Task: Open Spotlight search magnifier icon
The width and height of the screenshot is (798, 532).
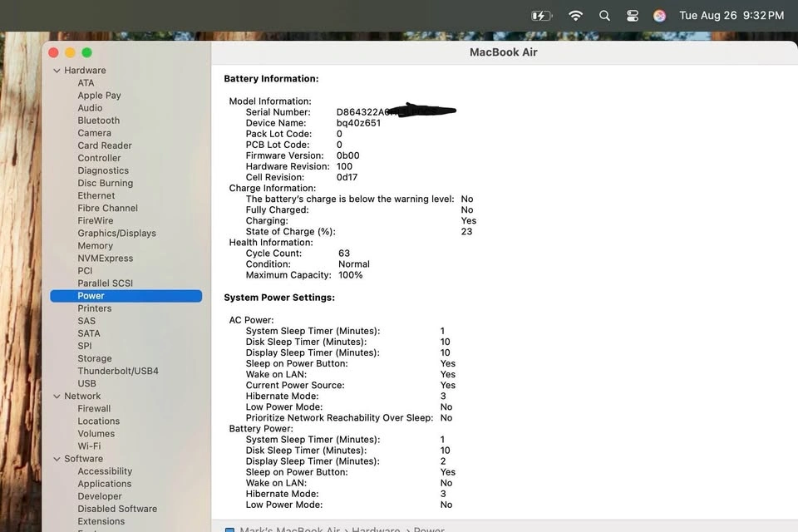Action: (604, 16)
